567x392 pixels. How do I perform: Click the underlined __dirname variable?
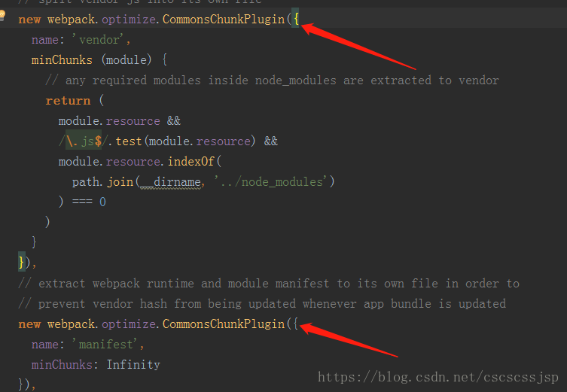pyautogui.click(x=170, y=182)
